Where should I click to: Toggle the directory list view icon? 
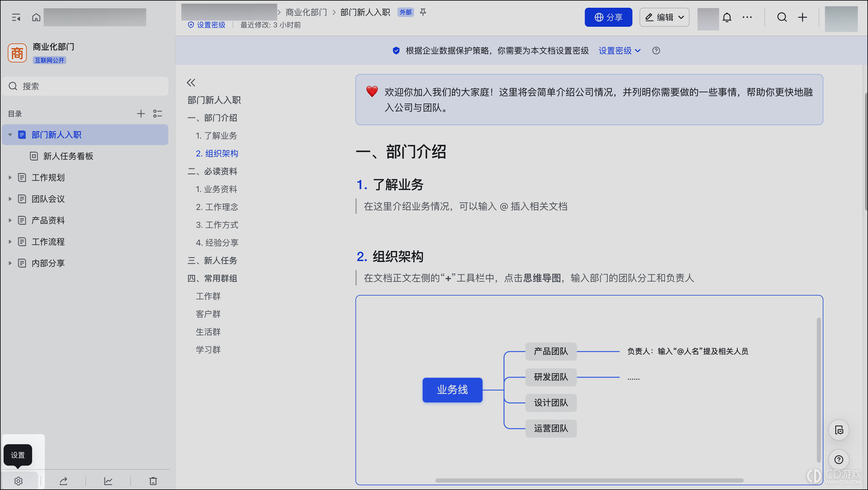click(157, 114)
